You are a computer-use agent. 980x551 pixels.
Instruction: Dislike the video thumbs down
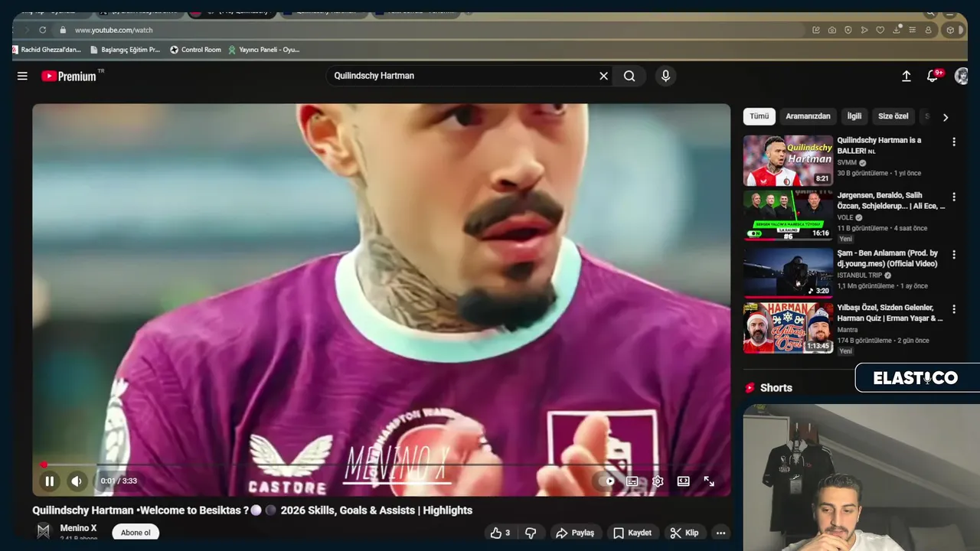click(x=531, y=533)
